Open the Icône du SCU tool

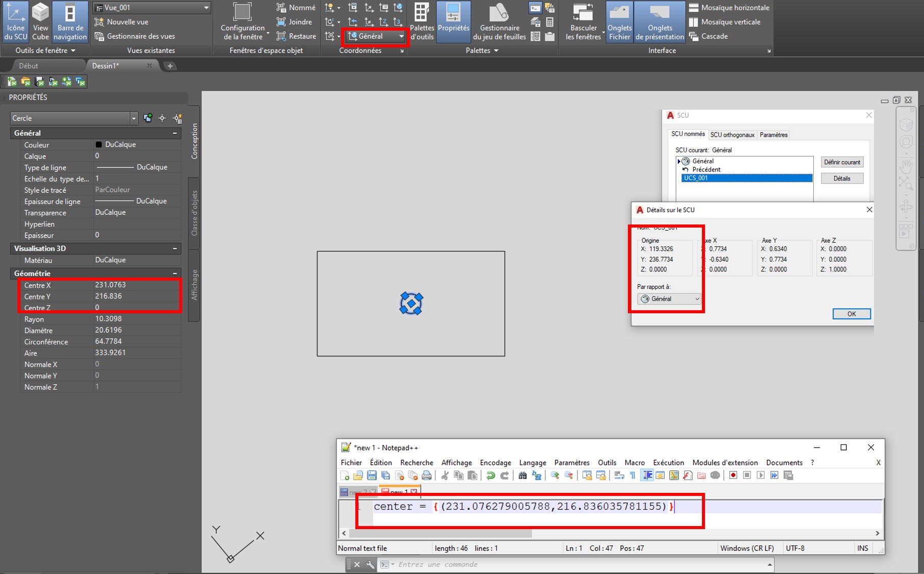click(15, 22)
